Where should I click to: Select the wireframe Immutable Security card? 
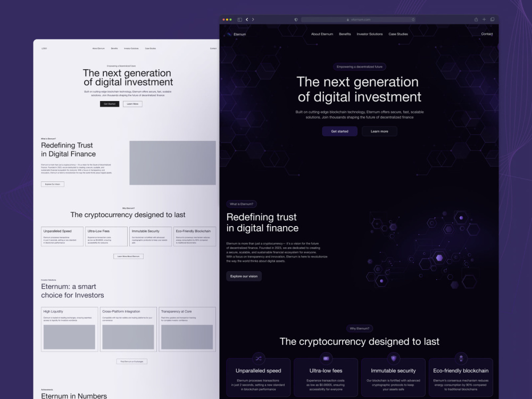pos(151,237)
